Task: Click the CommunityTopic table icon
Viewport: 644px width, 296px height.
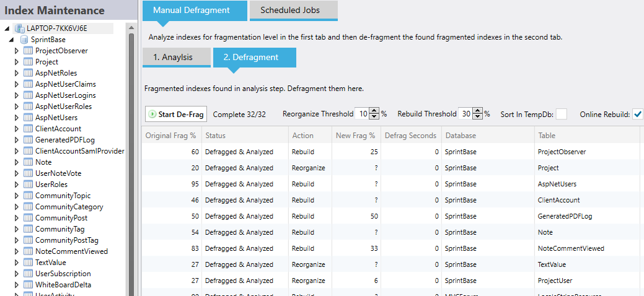Action: [x=28, y=196]
